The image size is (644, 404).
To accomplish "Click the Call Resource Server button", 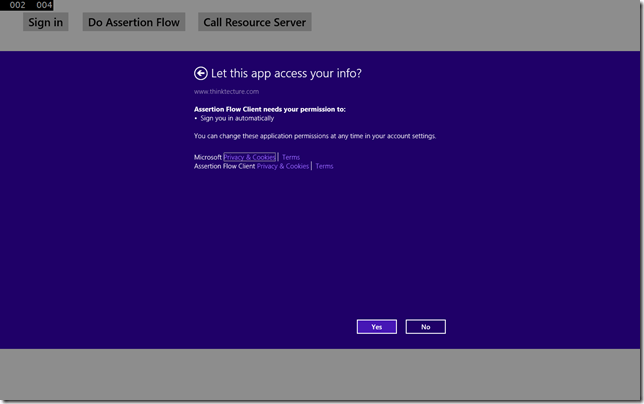I will point(254,22).
